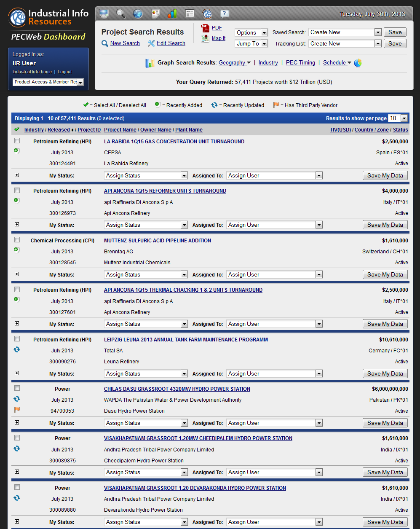Screen dimensions: 420x529
Task: Tick the Chilas Dasu hydro project checkbox
Action: click(x=17, y=388)
